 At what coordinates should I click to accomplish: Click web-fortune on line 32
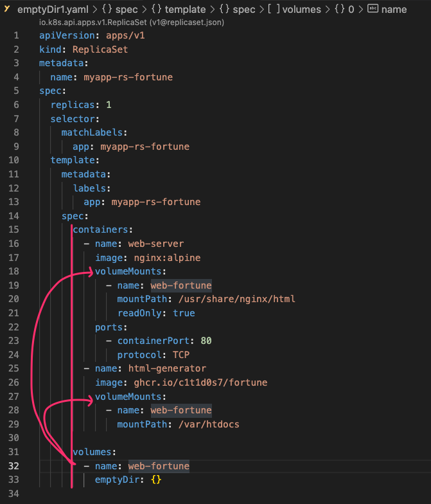pyautogui.click(x=159, y=466)
